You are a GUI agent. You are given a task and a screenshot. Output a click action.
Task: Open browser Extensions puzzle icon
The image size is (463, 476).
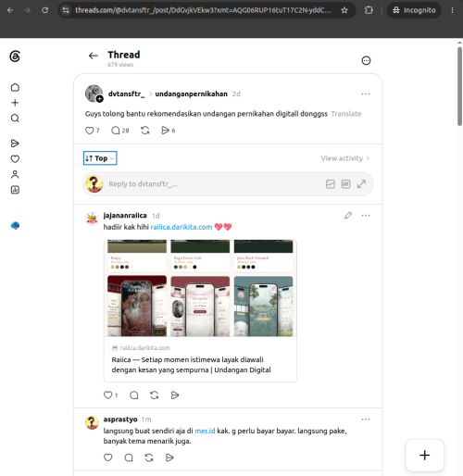click(369, 10)
